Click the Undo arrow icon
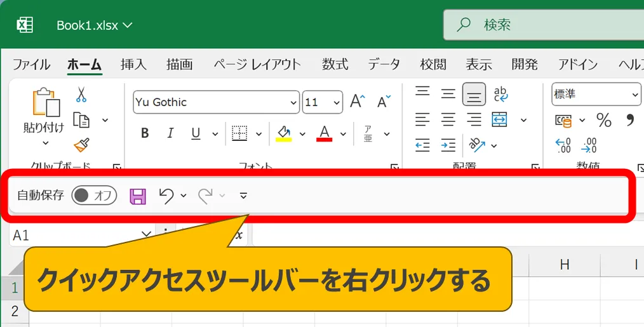 (x=166, y=196)
